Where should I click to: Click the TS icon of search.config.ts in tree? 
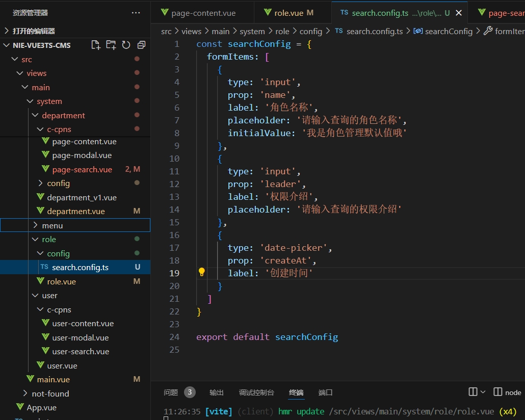click(x=44, y=267)
